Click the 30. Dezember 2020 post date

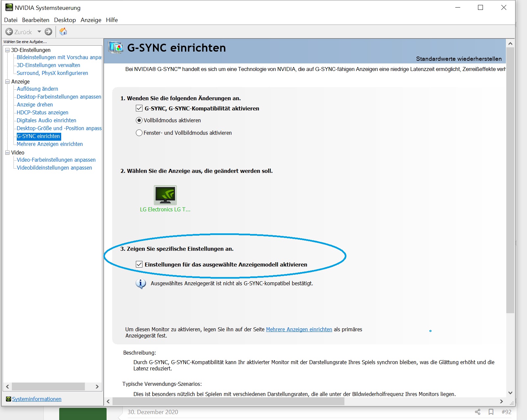click(153, 412)
